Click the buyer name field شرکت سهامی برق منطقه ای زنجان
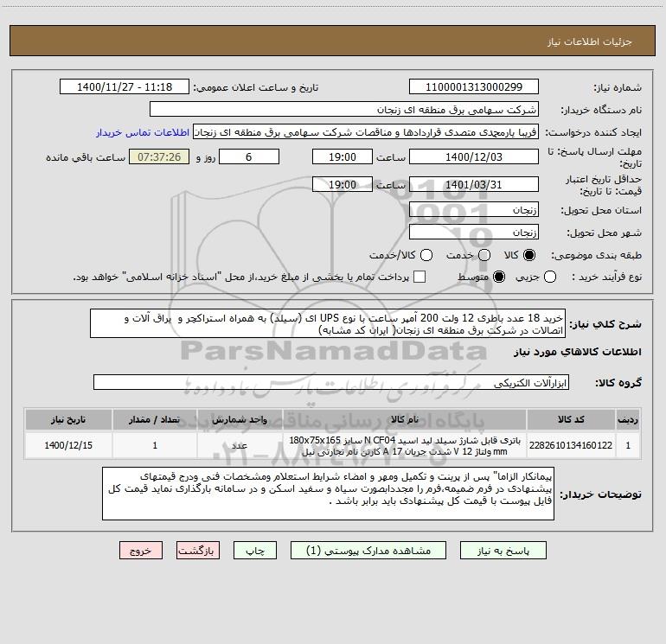This screenshot has height=644, width=666. coord(344,110)
